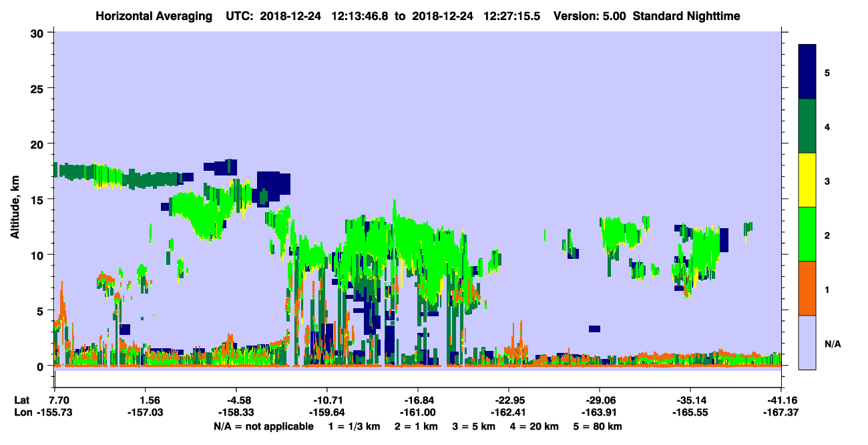This screenshot has width=868, height=445.
Task: Click the latitude value -29.06
Action: coord(599,400)
